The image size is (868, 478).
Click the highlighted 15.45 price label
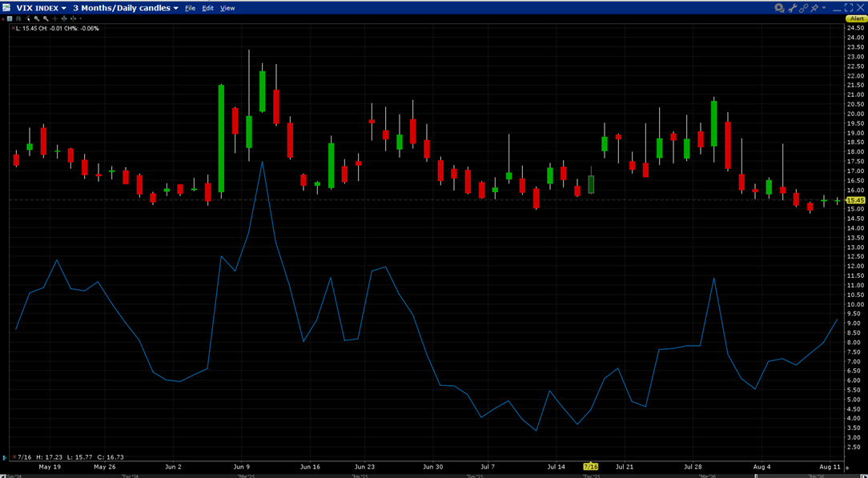(x=855, y=200)
